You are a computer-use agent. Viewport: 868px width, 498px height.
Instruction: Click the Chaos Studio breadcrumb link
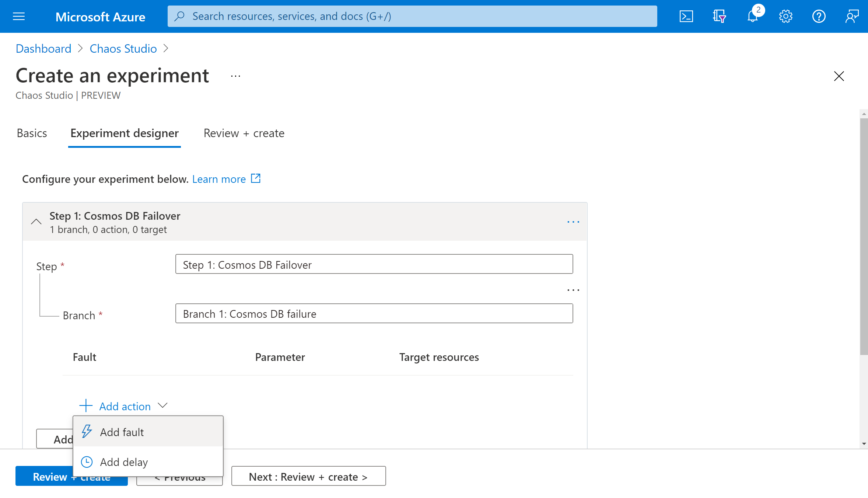point(123,48)
